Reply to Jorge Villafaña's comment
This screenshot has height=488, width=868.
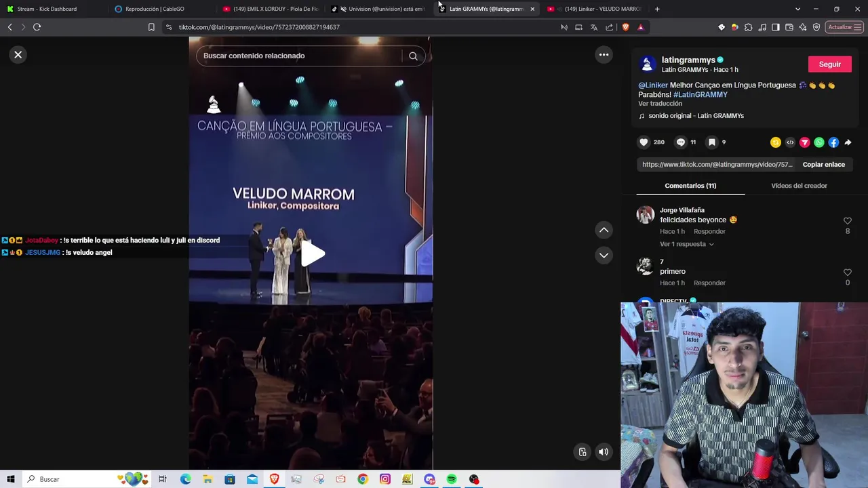(x=709, y=232)
